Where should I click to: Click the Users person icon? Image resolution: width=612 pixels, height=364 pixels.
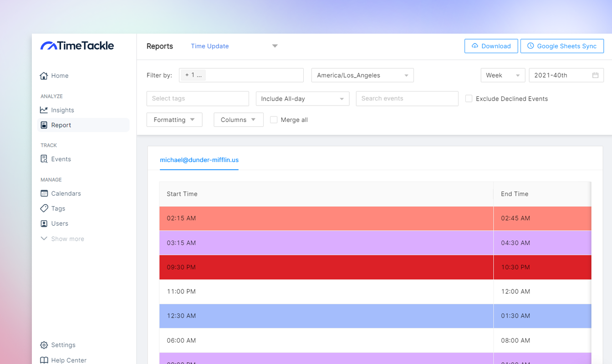44,223
